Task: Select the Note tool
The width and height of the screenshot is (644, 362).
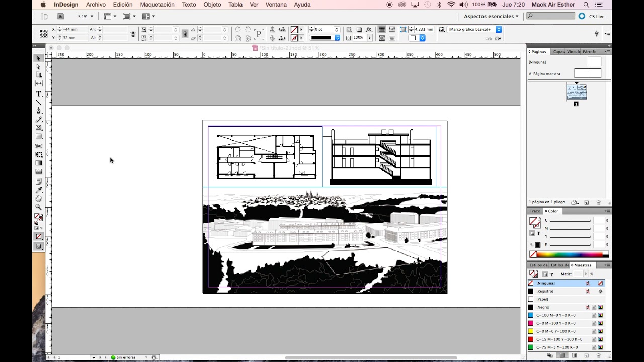Action: pyautogui.click(x=38, y=182)
